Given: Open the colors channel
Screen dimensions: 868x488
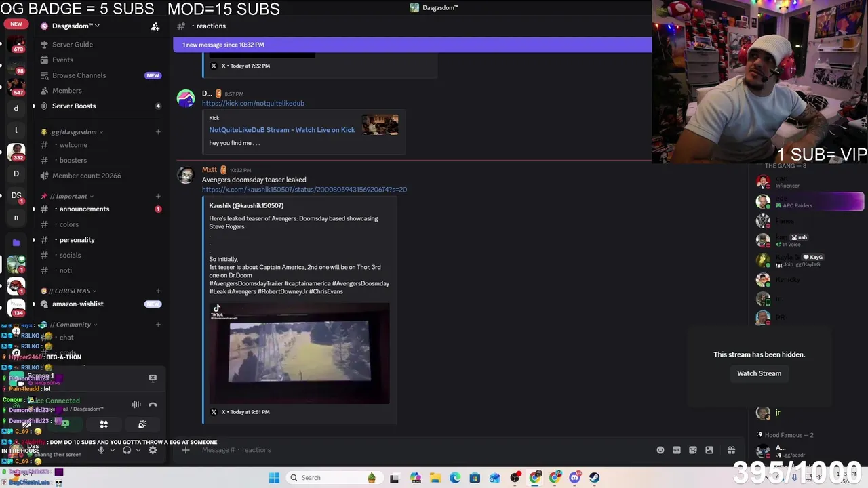Looking at the screenshot, I should pos(69,225).
